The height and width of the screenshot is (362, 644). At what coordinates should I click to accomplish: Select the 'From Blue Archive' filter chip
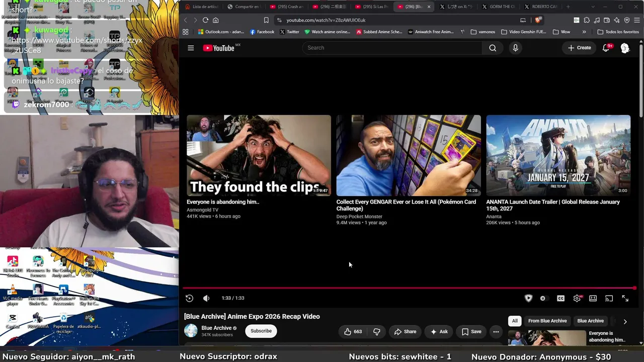pos(547,321)
